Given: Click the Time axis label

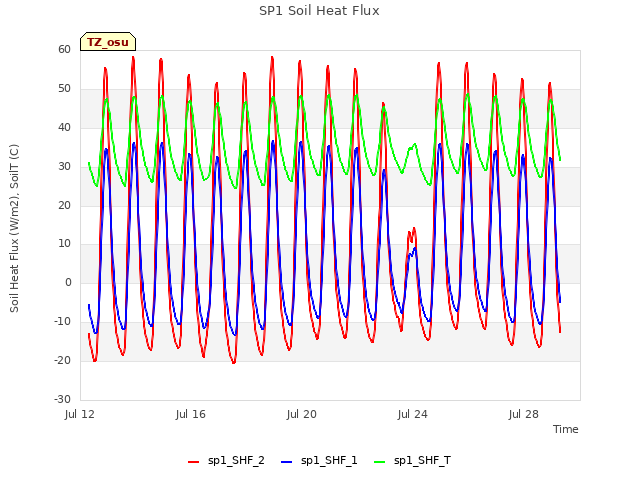Looking at the screenshot, I should [565, 429].
